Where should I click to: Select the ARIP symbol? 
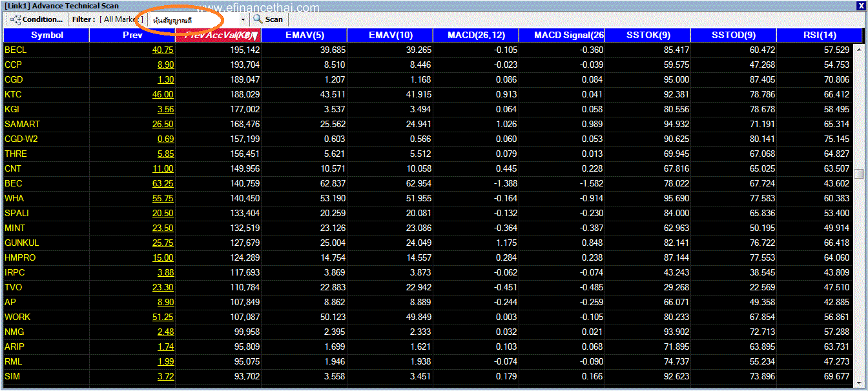pyautogui.click(x=14, y=346)
